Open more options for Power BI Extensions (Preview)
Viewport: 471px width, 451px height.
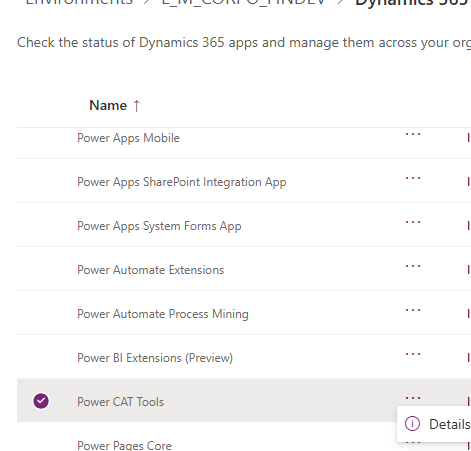(x=413, y=354)
